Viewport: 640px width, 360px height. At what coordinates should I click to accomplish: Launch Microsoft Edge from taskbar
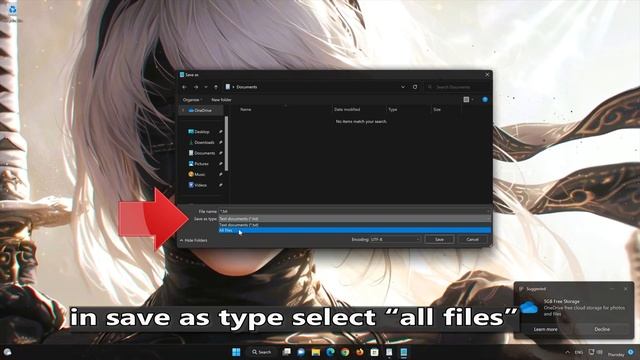pyautogui.click(x=330, y=352)
